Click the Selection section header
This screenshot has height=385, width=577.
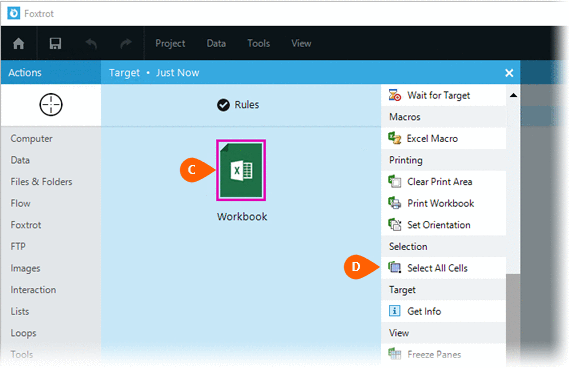click(443, 247)
